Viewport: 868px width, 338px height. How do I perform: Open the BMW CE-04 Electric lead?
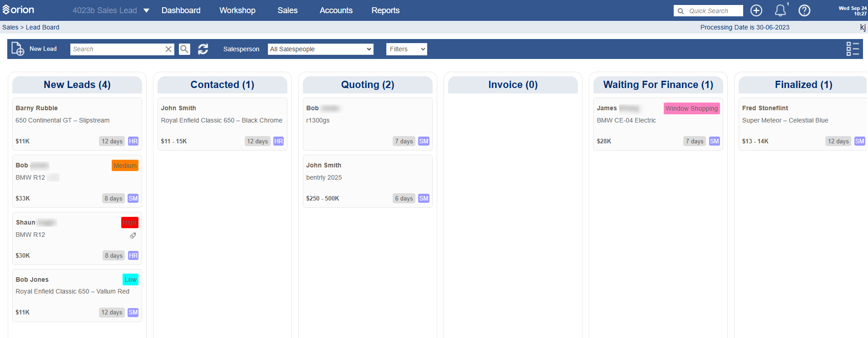(x=658, y=124)
